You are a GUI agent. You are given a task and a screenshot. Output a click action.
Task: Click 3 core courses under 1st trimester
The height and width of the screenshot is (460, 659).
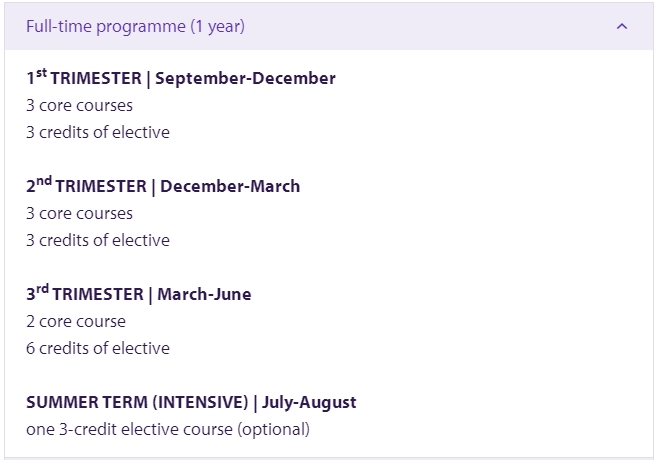click(79, 105)
